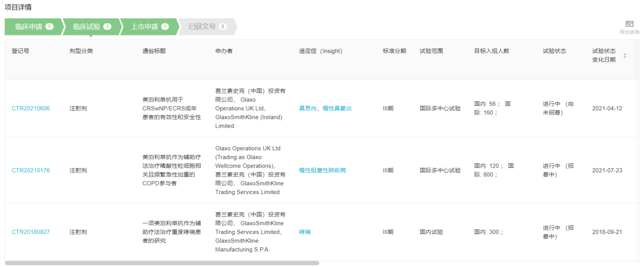Viewport: 644px width, 267px height.
Task: Click the 试验状态 column header
Action: tap(554, 51)
